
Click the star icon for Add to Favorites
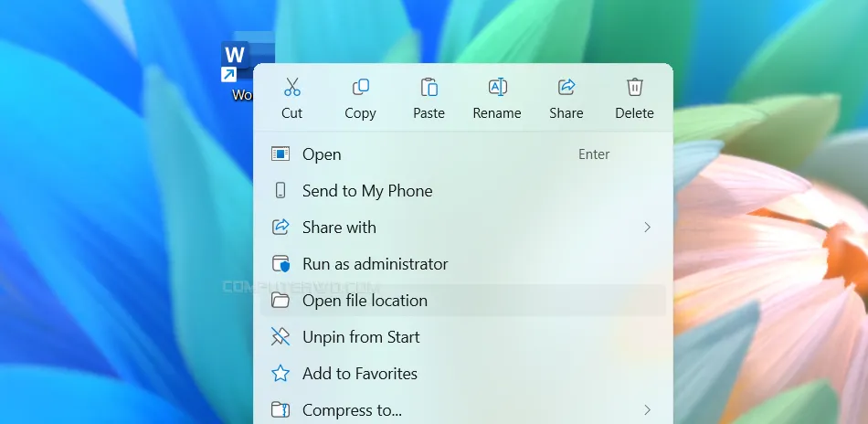281,373
